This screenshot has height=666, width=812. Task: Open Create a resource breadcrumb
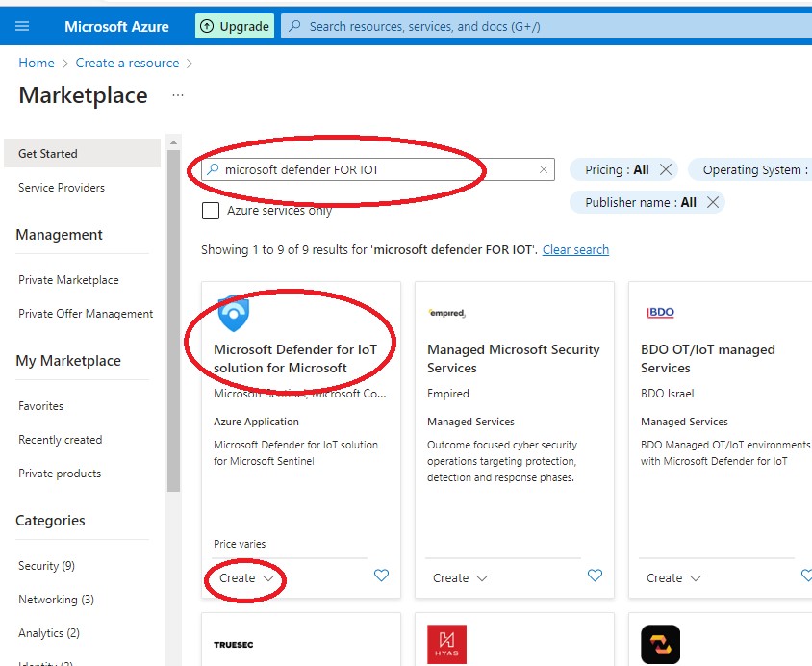127,63
